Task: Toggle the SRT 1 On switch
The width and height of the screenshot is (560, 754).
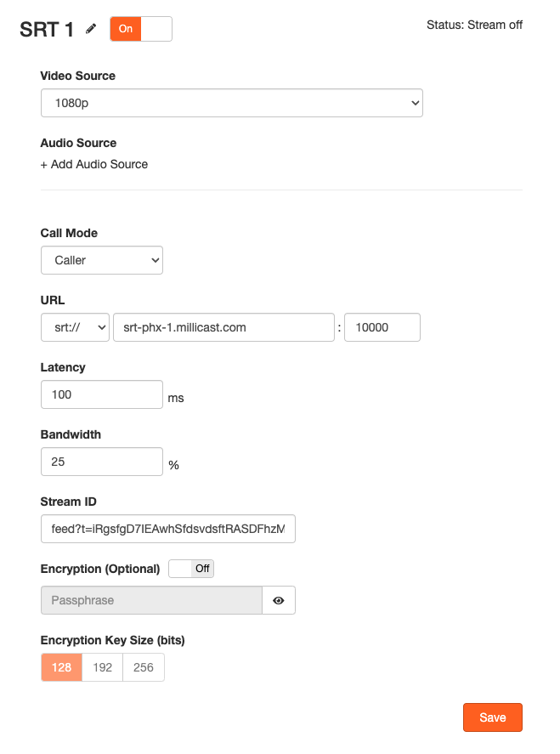Action: coord(141,29)
